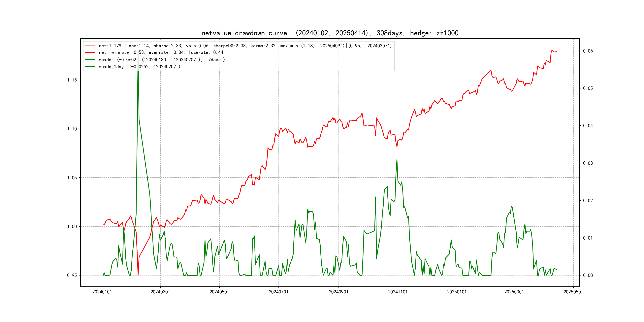
Task: Click the 1.15 left axis label
Action: click(72, 80)
